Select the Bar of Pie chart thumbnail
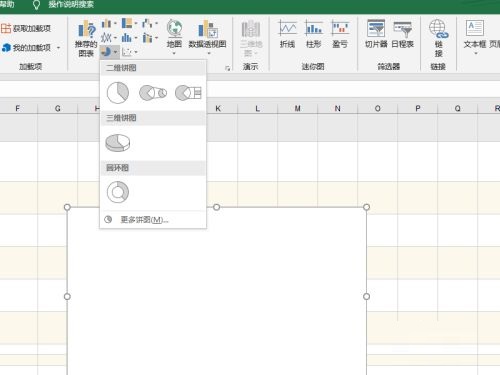 [188, 93]
